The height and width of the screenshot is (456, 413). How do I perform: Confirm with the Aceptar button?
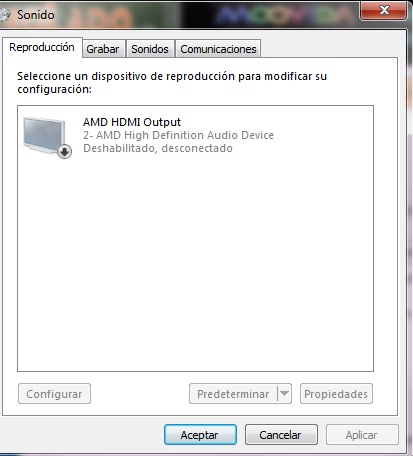click(x=200, y=435)
